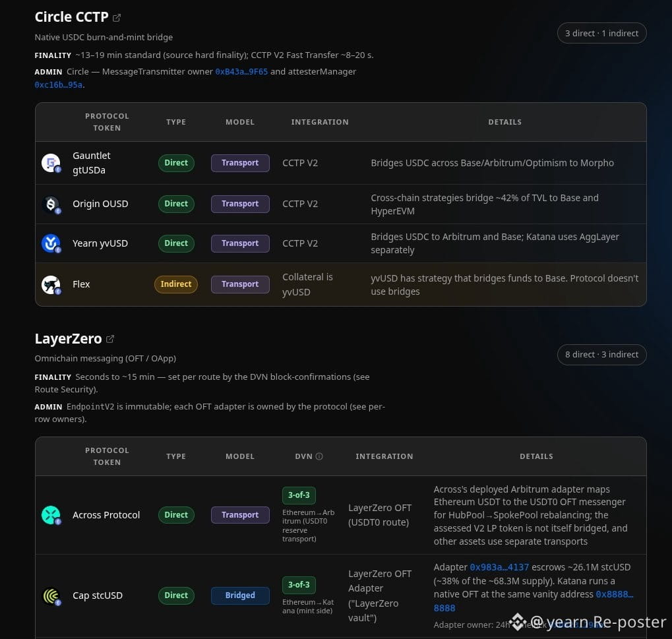Viewport: 672px width, 639px height.
Task: Select the 'Gauntlet gtUSDa' token name
Action: pyautogui.click(x=91, y=163)
